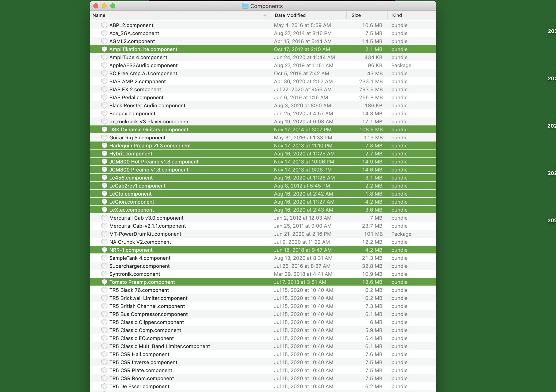Click the MT-PowerDrumKit.component package icon

click(104, 234)
